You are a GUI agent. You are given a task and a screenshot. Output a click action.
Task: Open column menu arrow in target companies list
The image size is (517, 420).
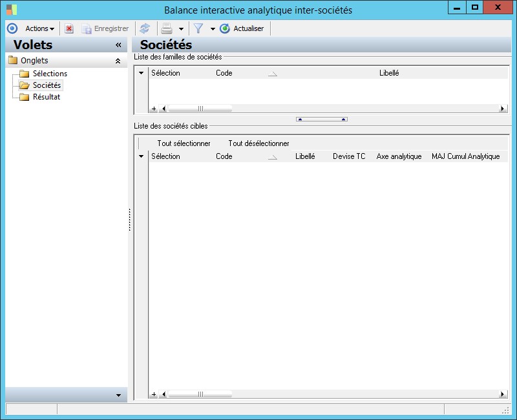click(141, 156)
